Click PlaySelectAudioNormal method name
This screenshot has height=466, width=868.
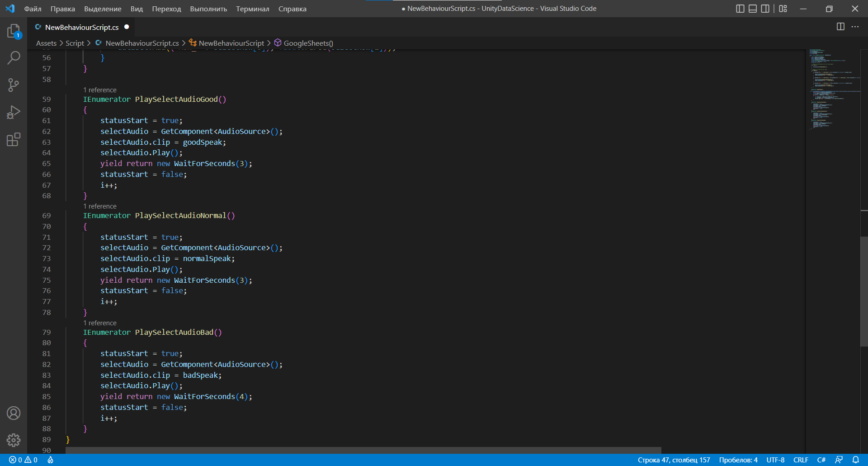coord(181,215)
